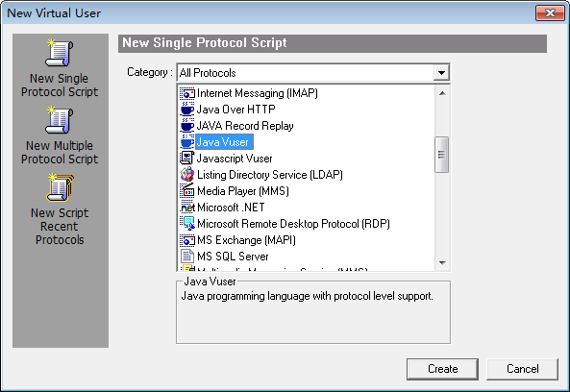Screen dimensions: 570x392
Task: Click the Java Vuser cup icon
Action: tap(187, 142)
